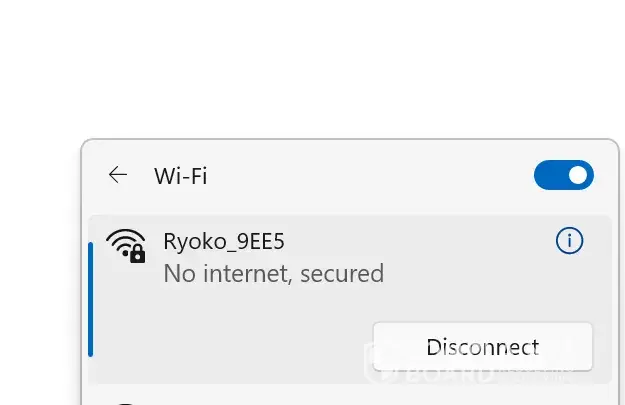This screenshot has height=405, width=625.
Task: Click the secured Wi-Fi signal icon
Action: click(x=127, y=246)
